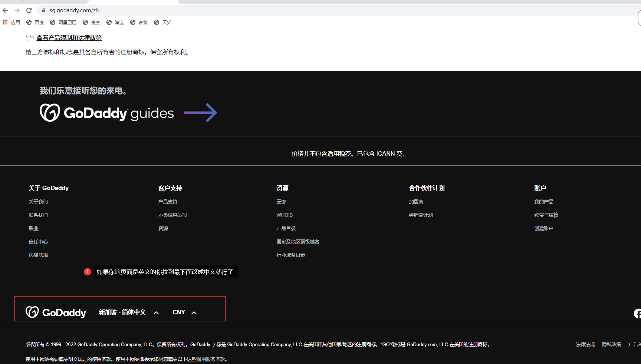The height and width of the screenshot is (364, 641).
Task: Click the 第三方徽标和标志 trademark text
Action: pos(108,52)
